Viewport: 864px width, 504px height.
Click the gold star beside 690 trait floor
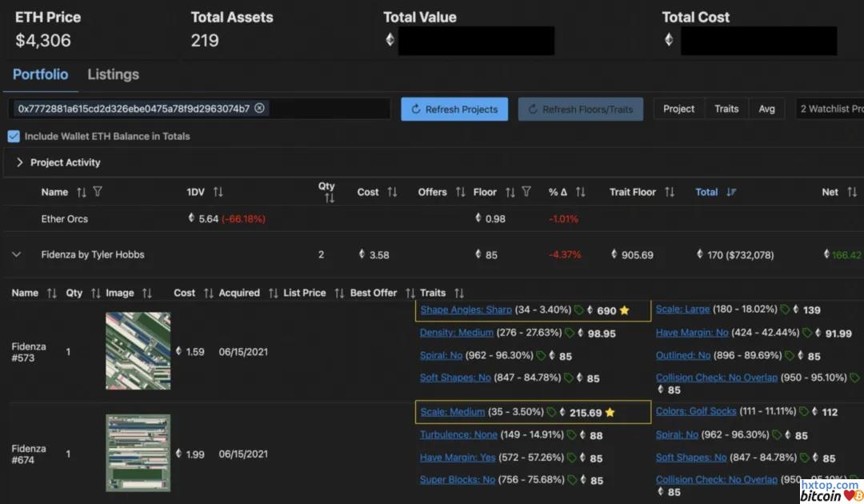624,310
